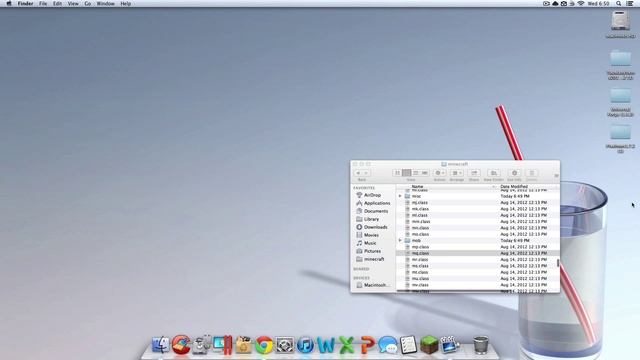Click New Folder in the Finder toolbar
The image size is (640, 360).
coord(493,173)
